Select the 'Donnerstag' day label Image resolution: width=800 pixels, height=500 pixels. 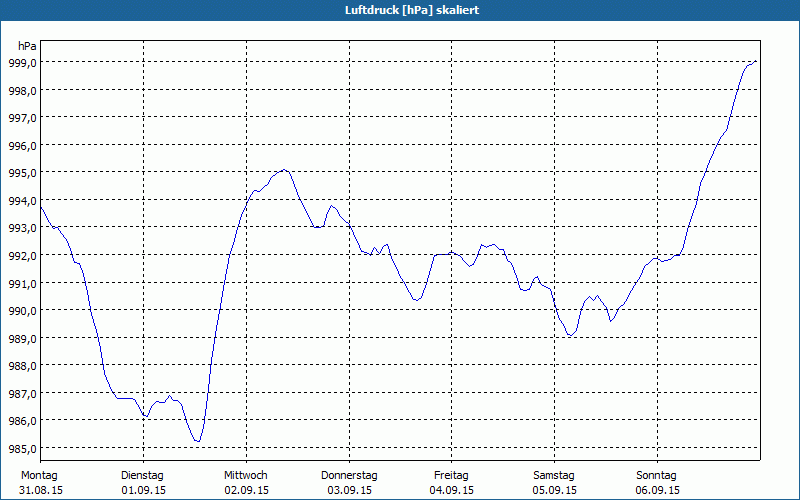pyautogui.click(x=349, y=476)
